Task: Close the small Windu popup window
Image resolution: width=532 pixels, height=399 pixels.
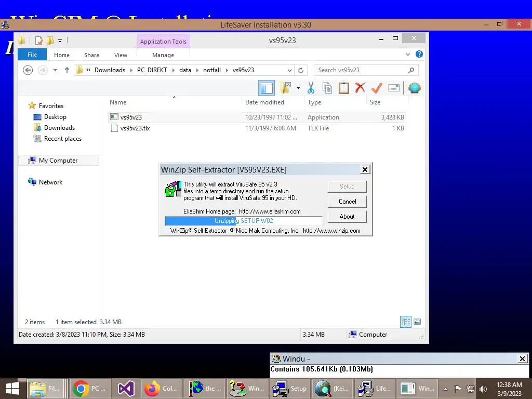Action: point(522,358)
